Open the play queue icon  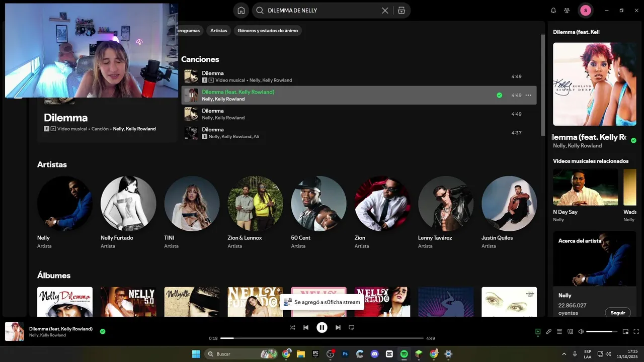tap(559, 332)
